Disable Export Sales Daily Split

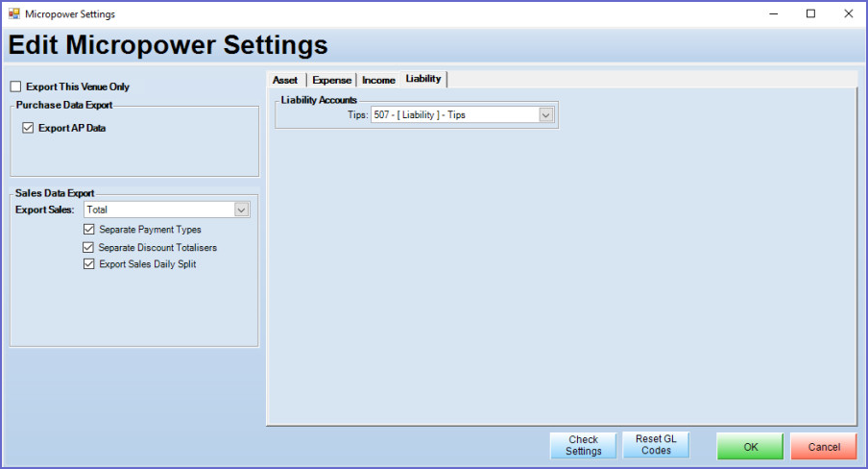pyautogui.click(x=88, y=264)
